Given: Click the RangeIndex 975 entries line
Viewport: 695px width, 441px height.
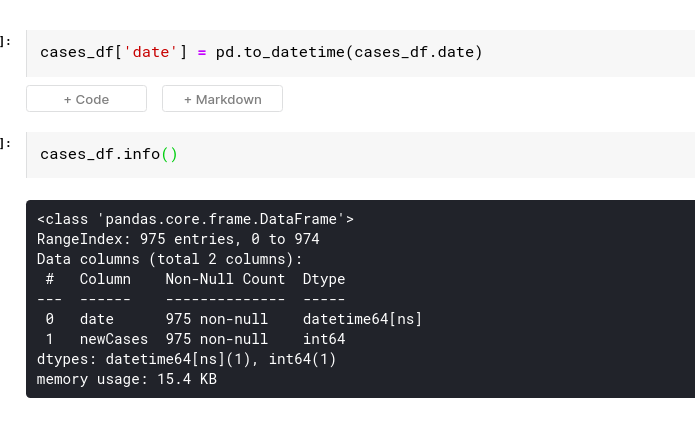Looking at the screenshot, I should [178, 239].
